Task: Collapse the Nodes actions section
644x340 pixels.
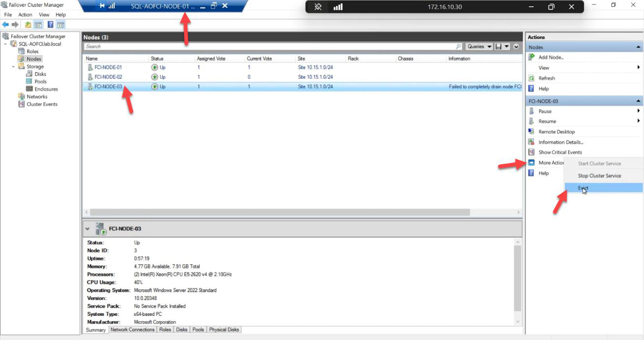Action: coord(639,47)
